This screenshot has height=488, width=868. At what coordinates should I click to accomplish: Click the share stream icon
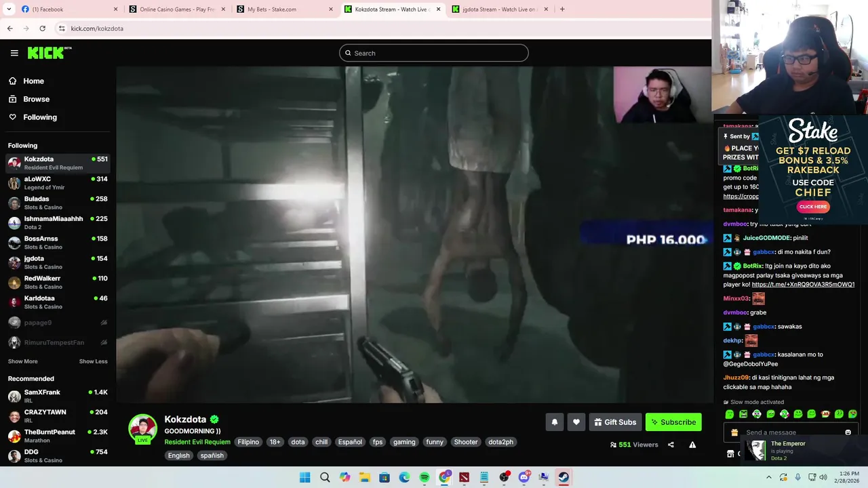click(x=671, y=445)
